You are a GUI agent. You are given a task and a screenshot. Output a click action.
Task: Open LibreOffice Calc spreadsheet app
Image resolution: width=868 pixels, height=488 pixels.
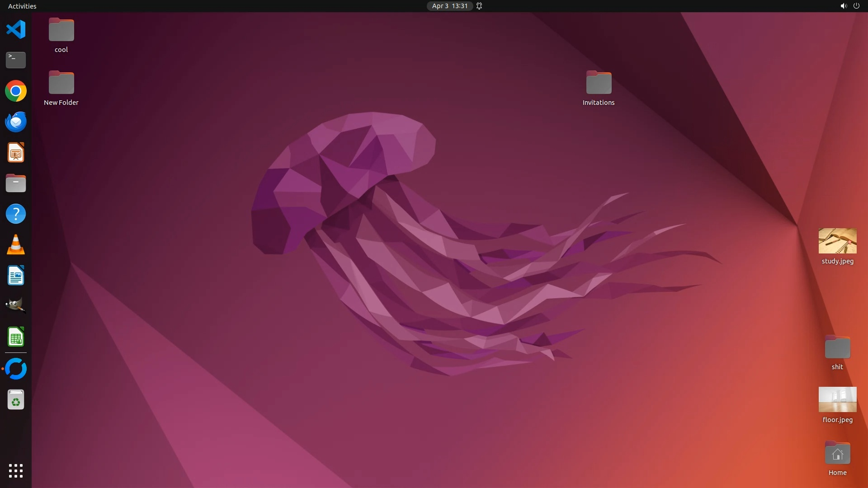pos(16,337)
